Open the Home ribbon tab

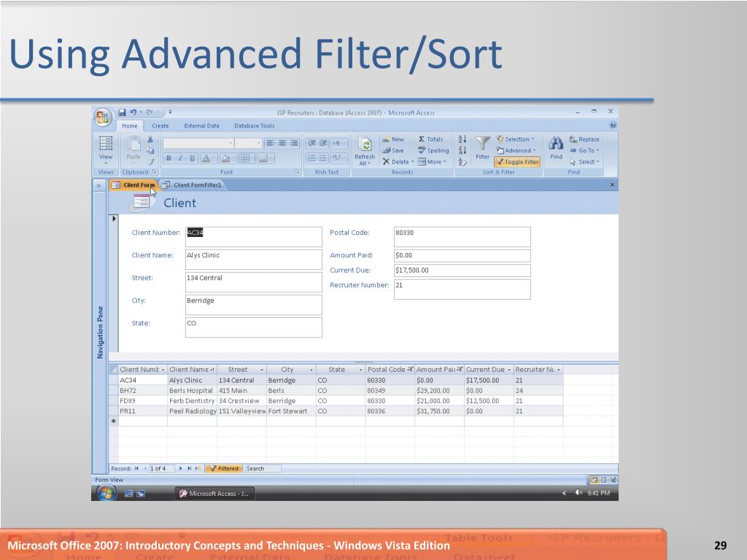tap(130, 125)
